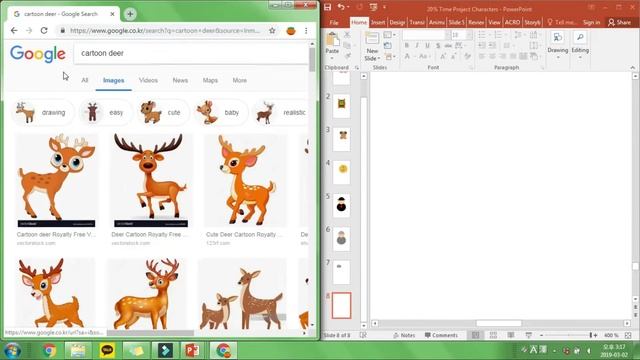Switch to Slide Sorter view
The height and width of the screenshot is (360, 640).
tap(493, 335)
